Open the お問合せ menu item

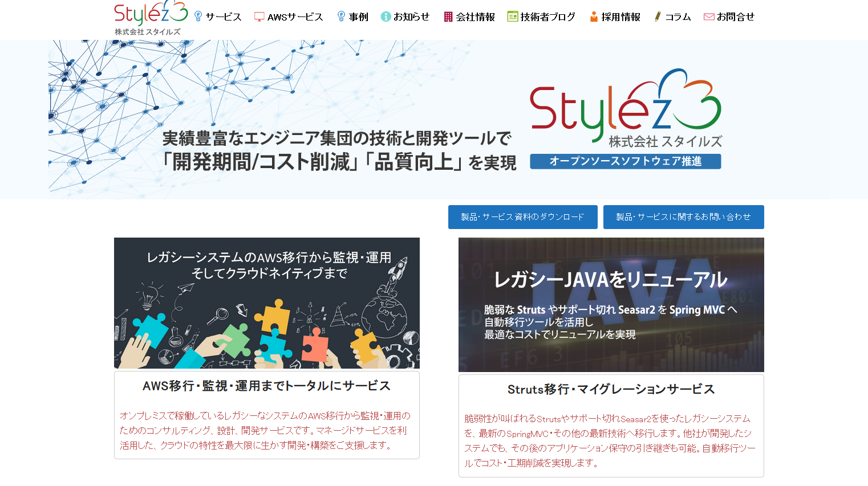736,17
